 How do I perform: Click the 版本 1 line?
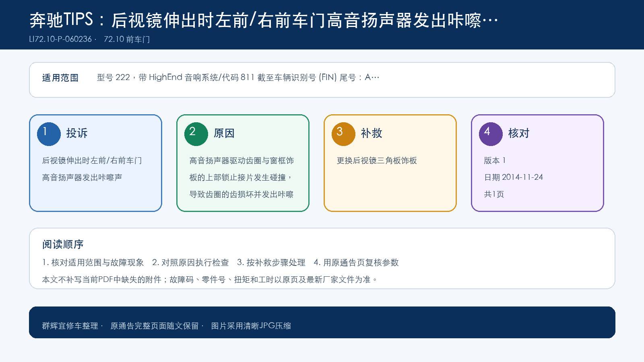pyautogui.click(x=495, y=160)
